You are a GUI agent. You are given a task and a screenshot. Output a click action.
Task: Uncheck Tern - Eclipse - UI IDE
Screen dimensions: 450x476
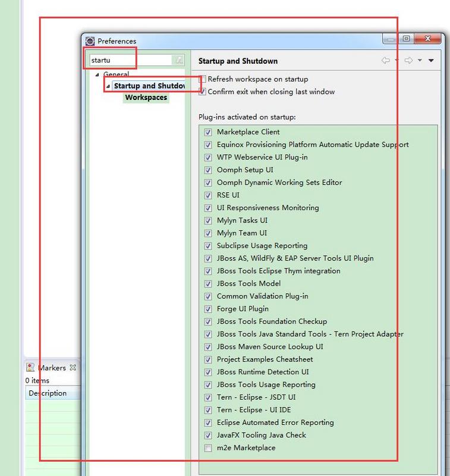(x=208, y=411)
